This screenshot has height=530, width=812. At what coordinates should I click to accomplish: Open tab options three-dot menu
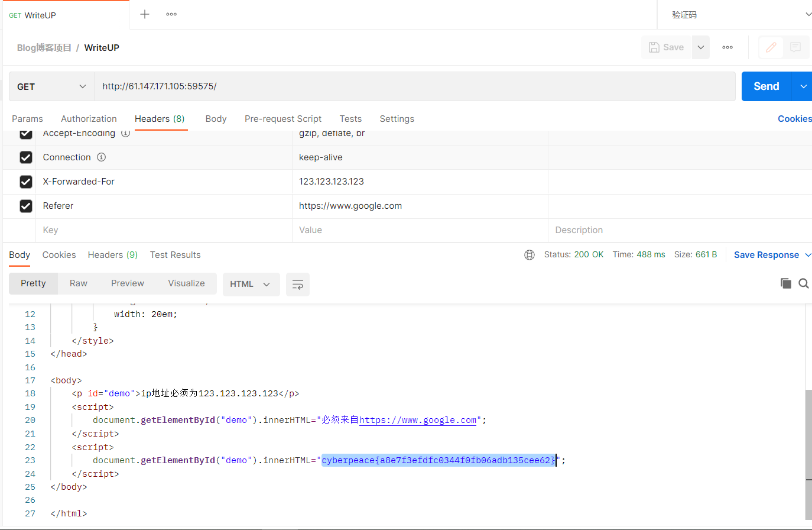(x=171, y=14)
